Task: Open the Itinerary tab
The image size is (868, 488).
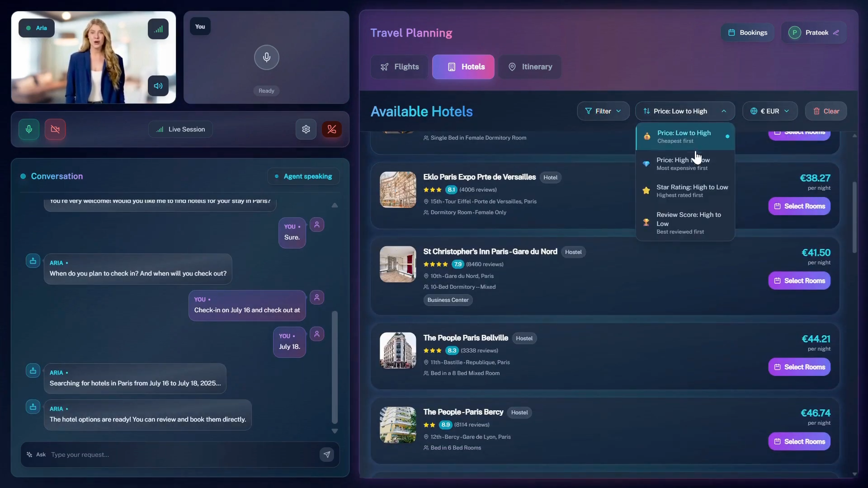Action: pos(530,67)
